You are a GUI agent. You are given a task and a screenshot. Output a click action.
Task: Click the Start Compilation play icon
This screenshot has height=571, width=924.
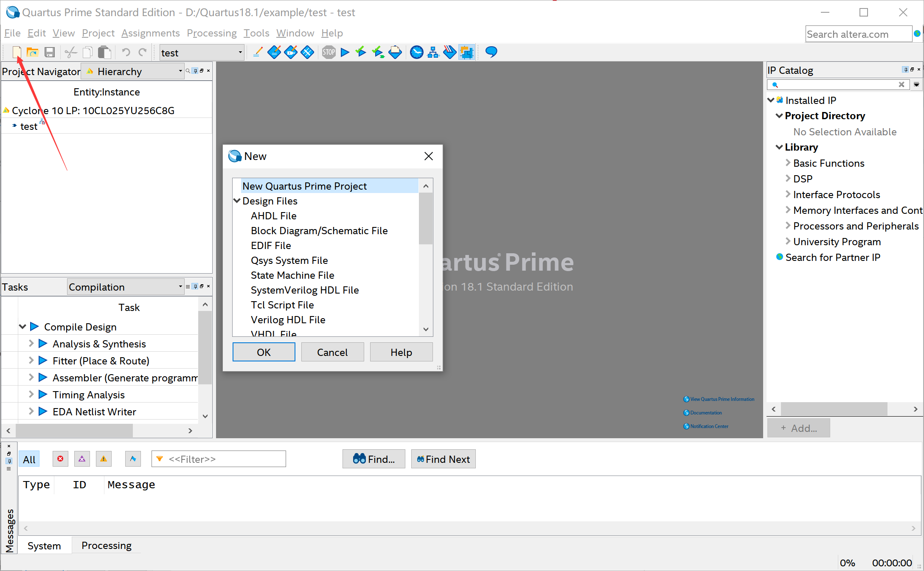345,52
